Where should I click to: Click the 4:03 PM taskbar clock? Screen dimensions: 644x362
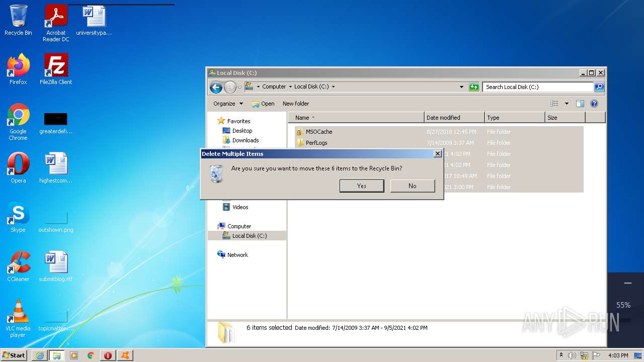[618, 355]
